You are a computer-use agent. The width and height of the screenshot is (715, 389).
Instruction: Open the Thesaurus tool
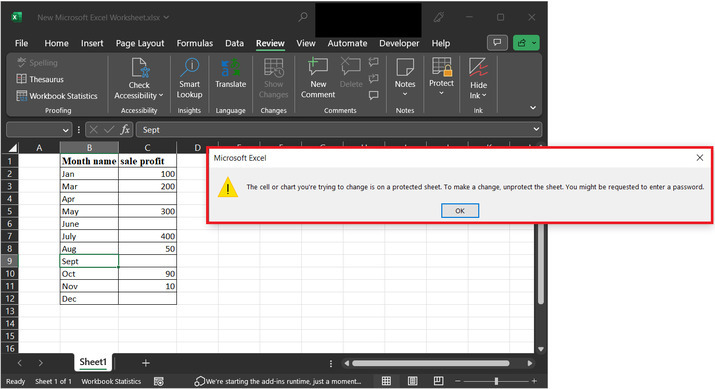(x=40, y=79)
